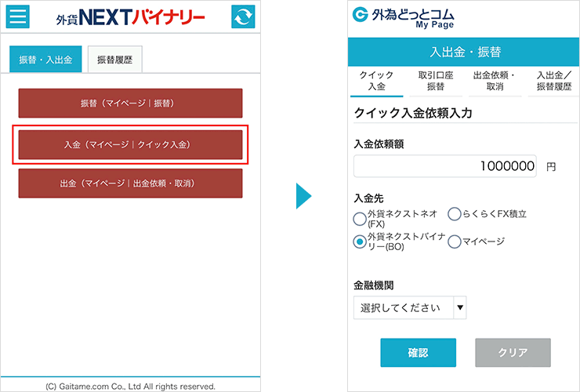Image resolution: width=580 pixels, height=392 pixels.
Task: Select らくらくFX積立 radio option
Action: tap(454, 213)
